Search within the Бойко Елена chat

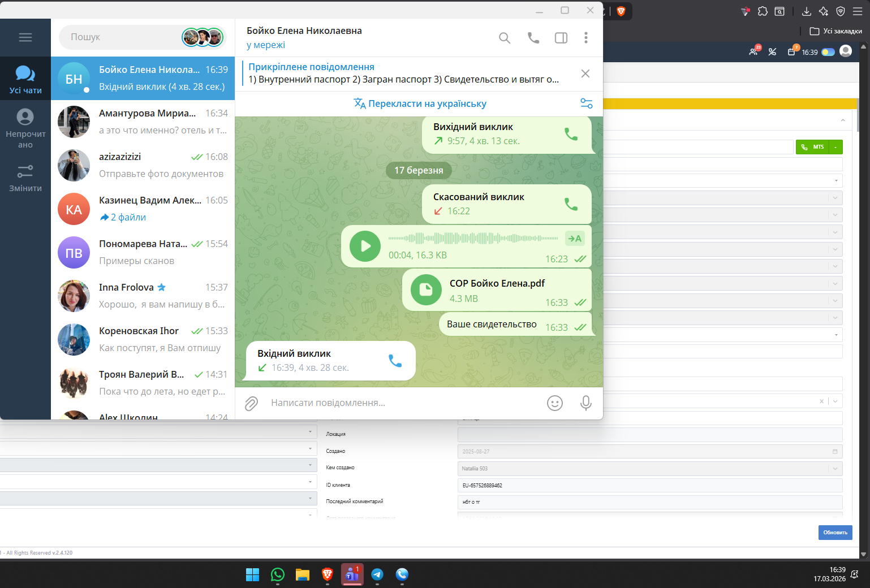(x=505, y=38)
